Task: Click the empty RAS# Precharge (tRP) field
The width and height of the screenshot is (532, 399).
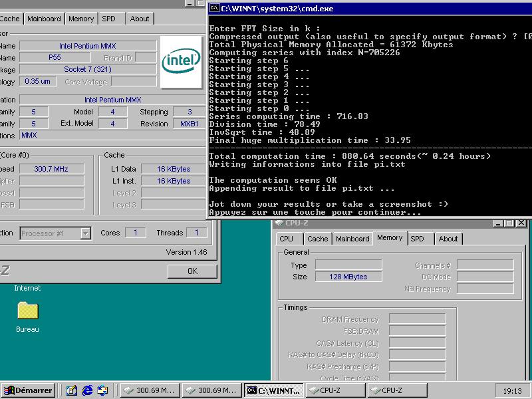Action: [x=418, y=366]
